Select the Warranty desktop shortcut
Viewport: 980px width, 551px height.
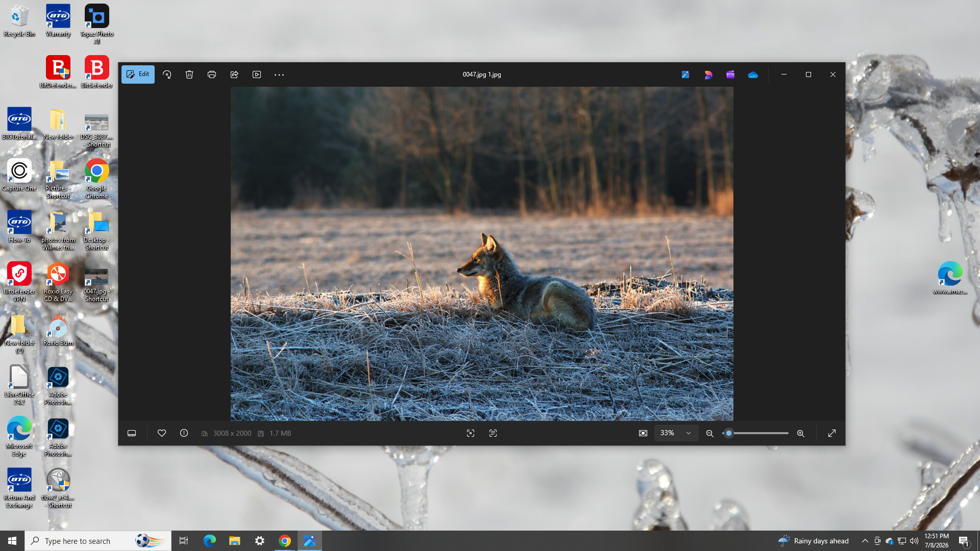pos(58,21)
